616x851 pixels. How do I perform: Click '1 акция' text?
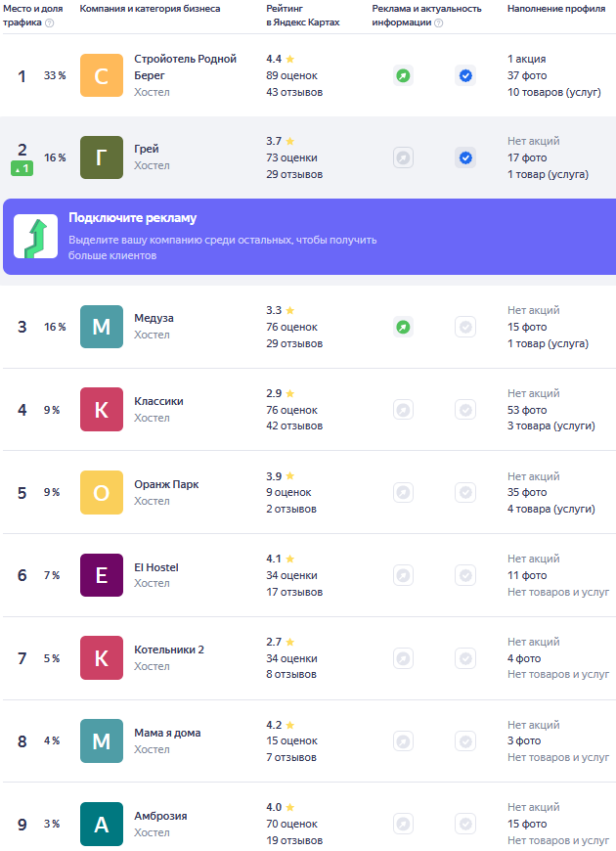coord(526,59)
